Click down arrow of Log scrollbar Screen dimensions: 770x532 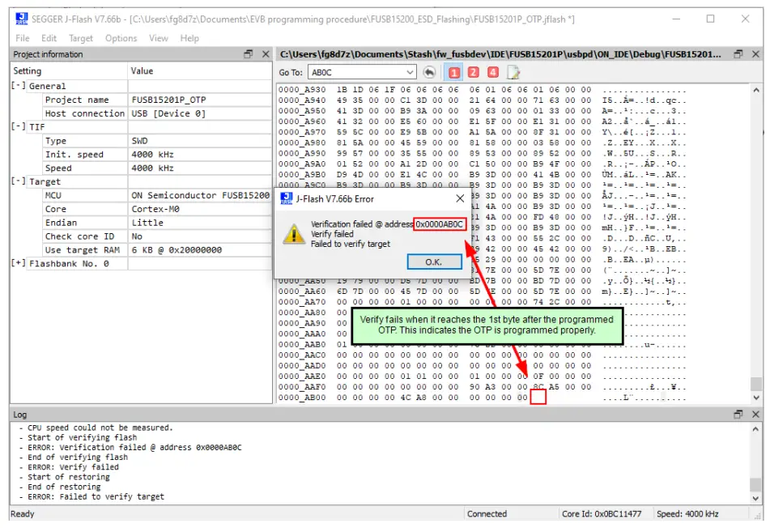pyautogui.click(x=755, y=498)
